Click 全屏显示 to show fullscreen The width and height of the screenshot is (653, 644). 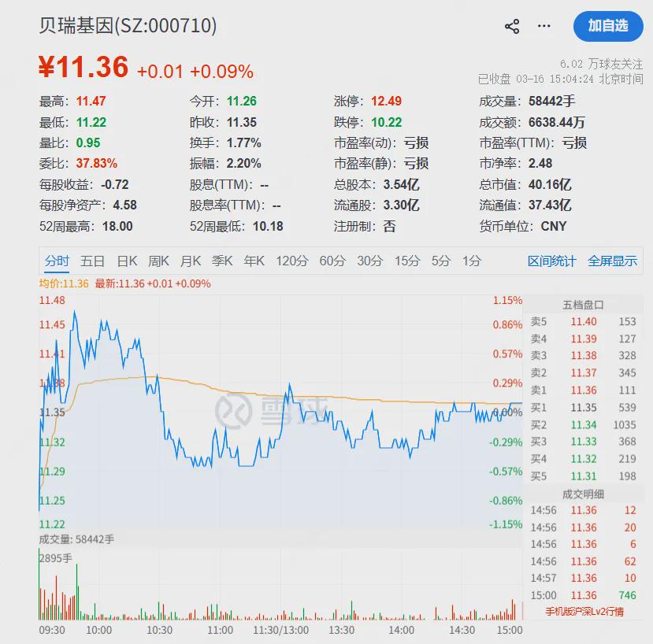click(612, 261)
